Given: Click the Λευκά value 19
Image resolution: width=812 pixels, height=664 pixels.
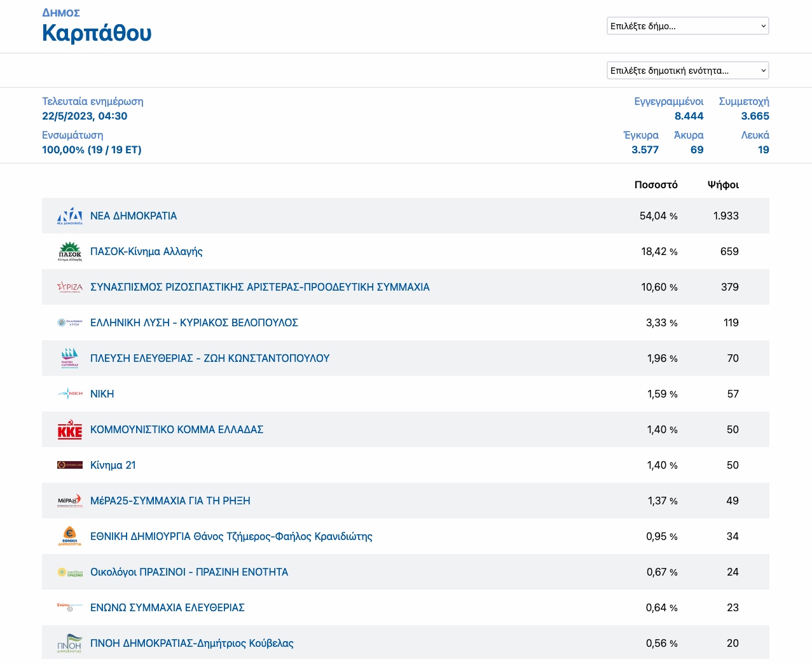Looking at the screenshot, I should [x=764, y=149].
